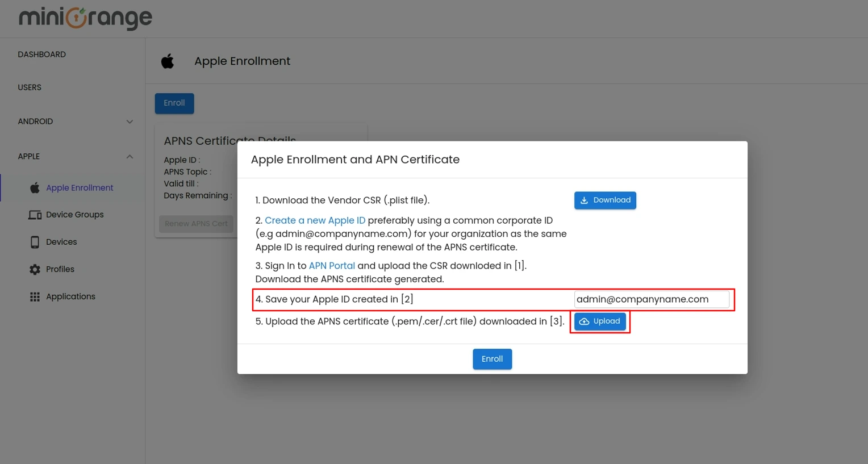Click the Enroll button inside the dialog
The image size is (868, 464).
click(492, 358)
